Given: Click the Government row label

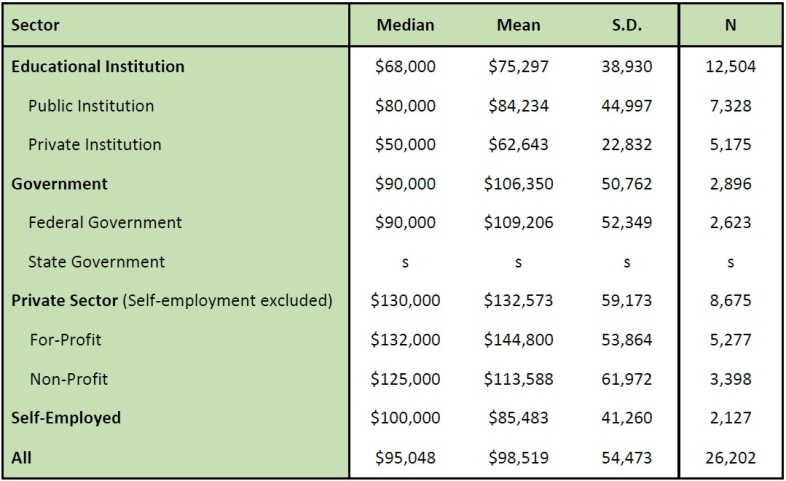Looking at the screenshot, I should [x=59, y=184].
